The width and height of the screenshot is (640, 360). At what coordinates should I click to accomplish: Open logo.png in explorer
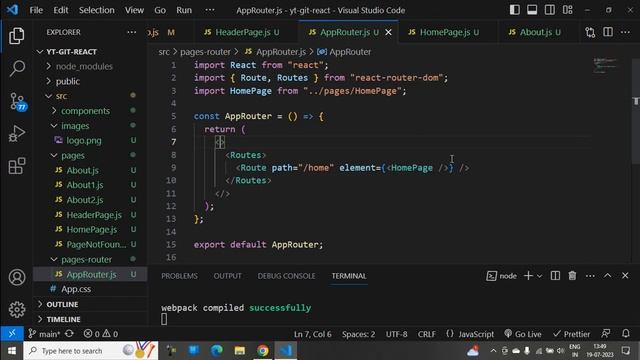tap(90, 140)
